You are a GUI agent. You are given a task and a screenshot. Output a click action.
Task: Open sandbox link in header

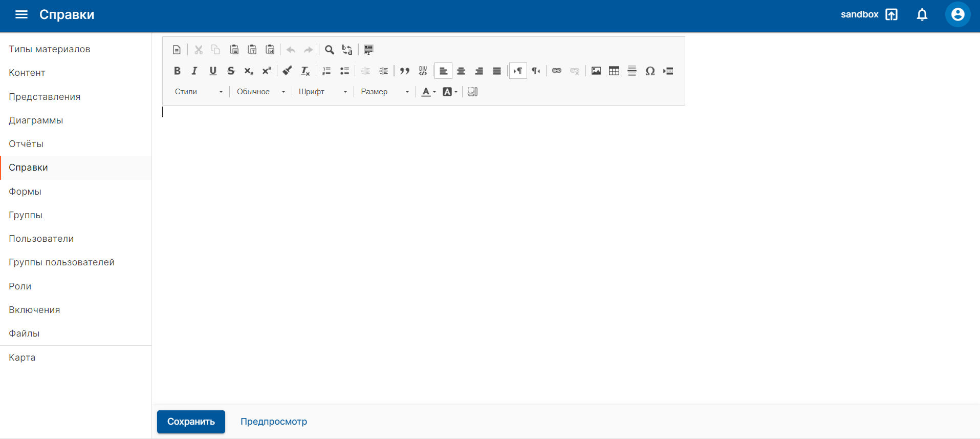(869, 14)
